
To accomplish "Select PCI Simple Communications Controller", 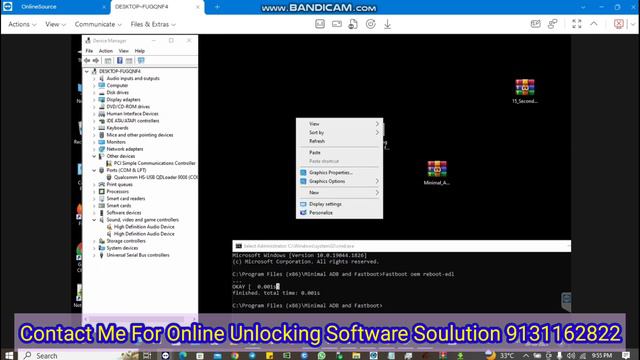I will pos(154,163).
